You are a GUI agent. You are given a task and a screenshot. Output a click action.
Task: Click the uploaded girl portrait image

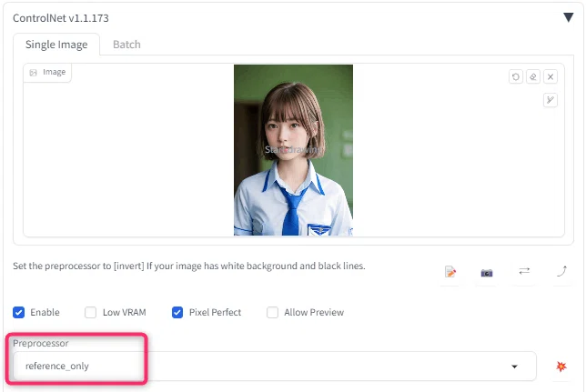click(293, 150)
